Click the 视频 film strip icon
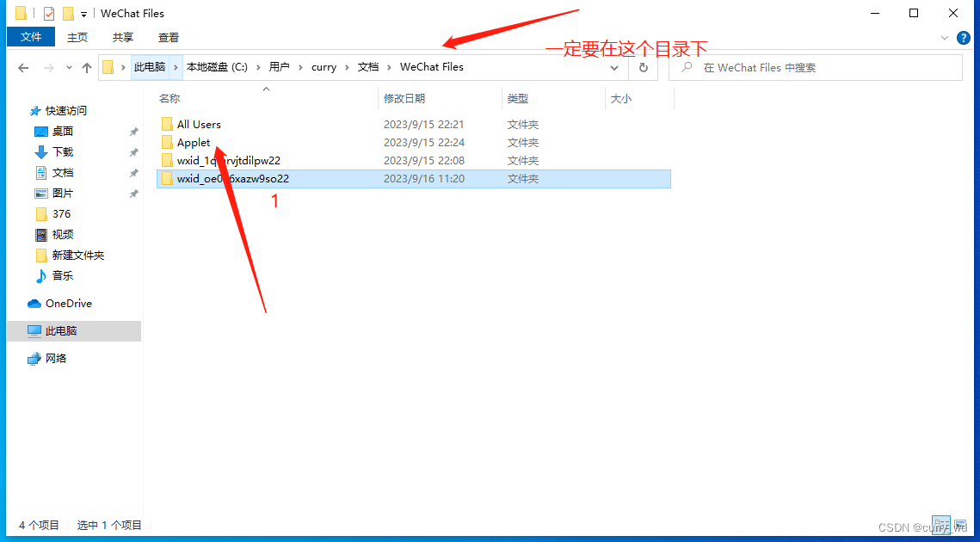This screenshot has width=980, height=542. tap(41, 234)
